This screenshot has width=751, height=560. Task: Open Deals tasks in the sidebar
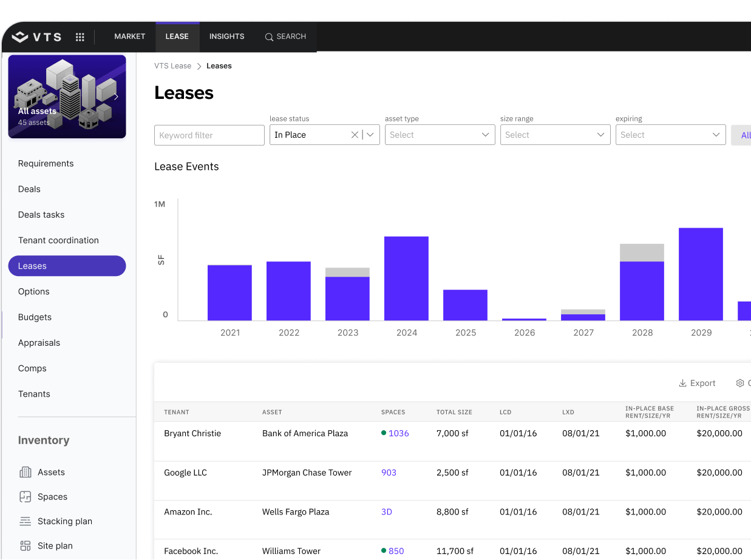click(x=41, y=214)
